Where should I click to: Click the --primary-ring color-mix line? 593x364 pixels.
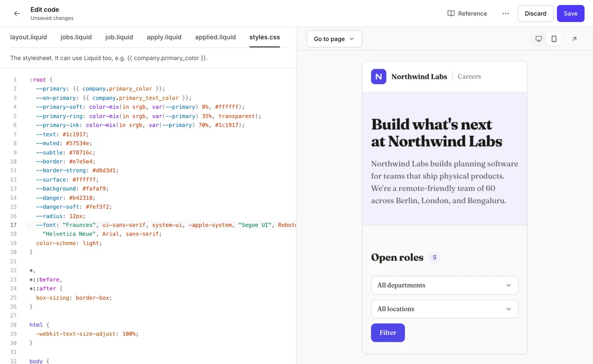tap(149, 116)
